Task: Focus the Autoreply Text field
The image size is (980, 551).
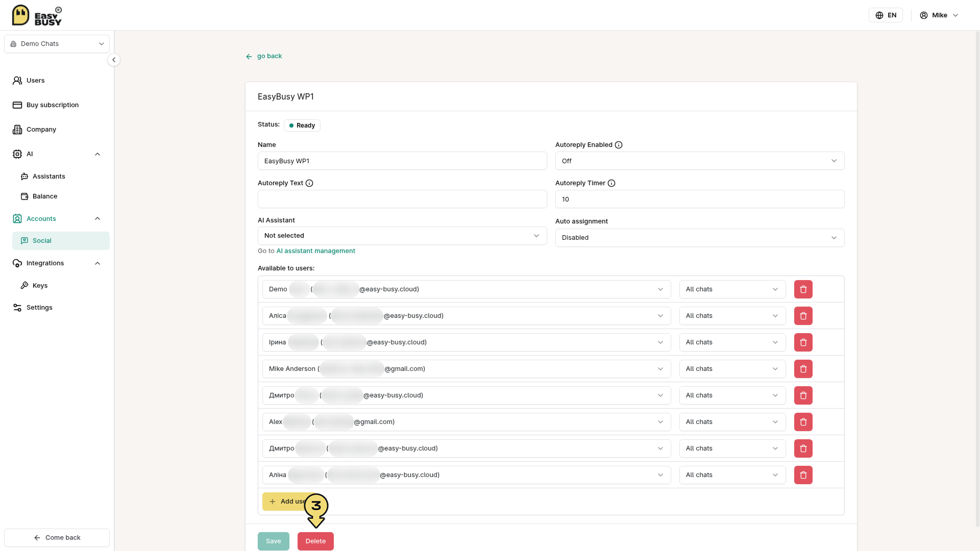Action: (402, 199)
